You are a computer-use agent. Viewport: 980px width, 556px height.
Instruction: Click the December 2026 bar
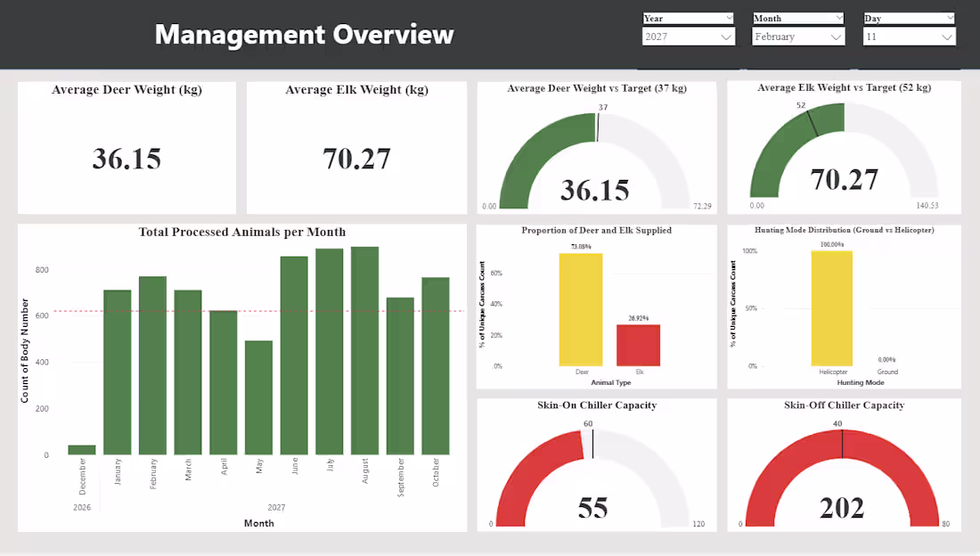pyautogui.click(x=81, y=450)
